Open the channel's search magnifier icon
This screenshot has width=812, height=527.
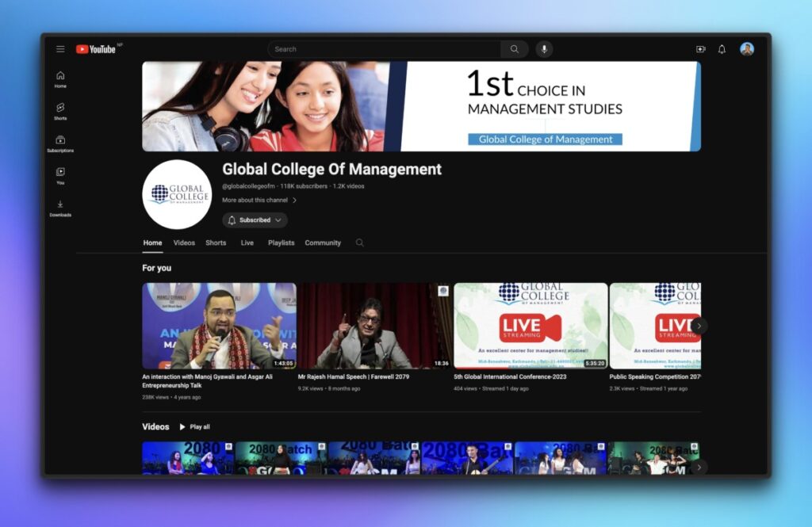[360, 242]
